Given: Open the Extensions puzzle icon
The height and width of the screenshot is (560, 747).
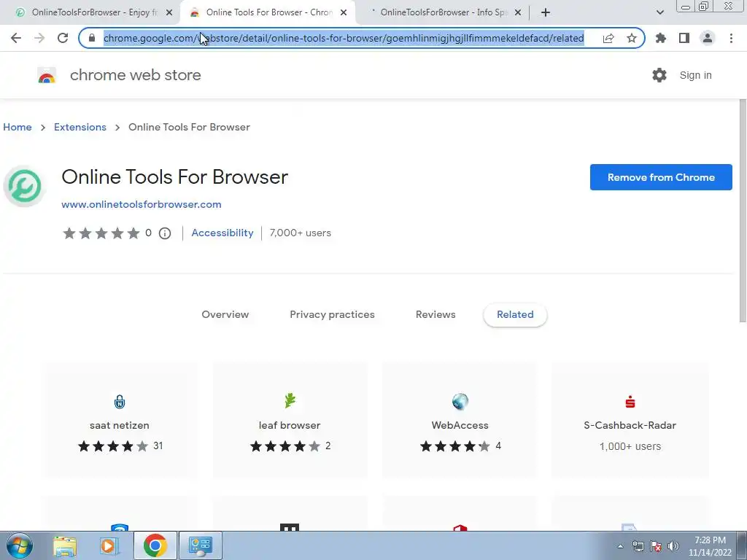Looking at the screenshot, I should point(661,38).
